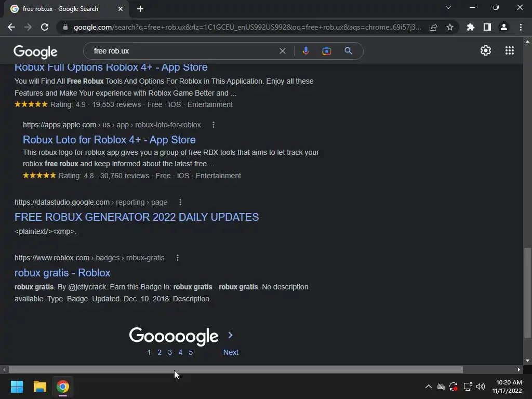Screen dimensions: 532x399
Task: Go to results page 4
Action: [x=180, y=353]
